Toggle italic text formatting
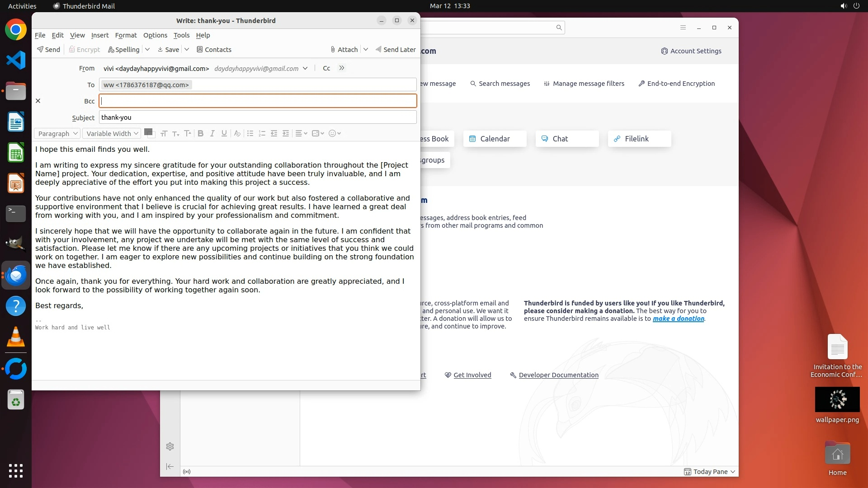The height and width of the screenshot is (488, 868). coord(212,133)
